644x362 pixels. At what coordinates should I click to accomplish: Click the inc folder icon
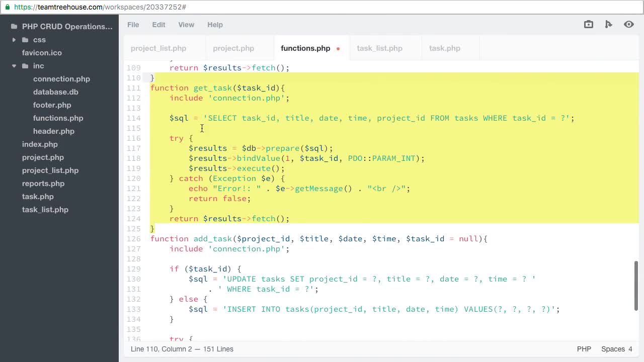25,66
